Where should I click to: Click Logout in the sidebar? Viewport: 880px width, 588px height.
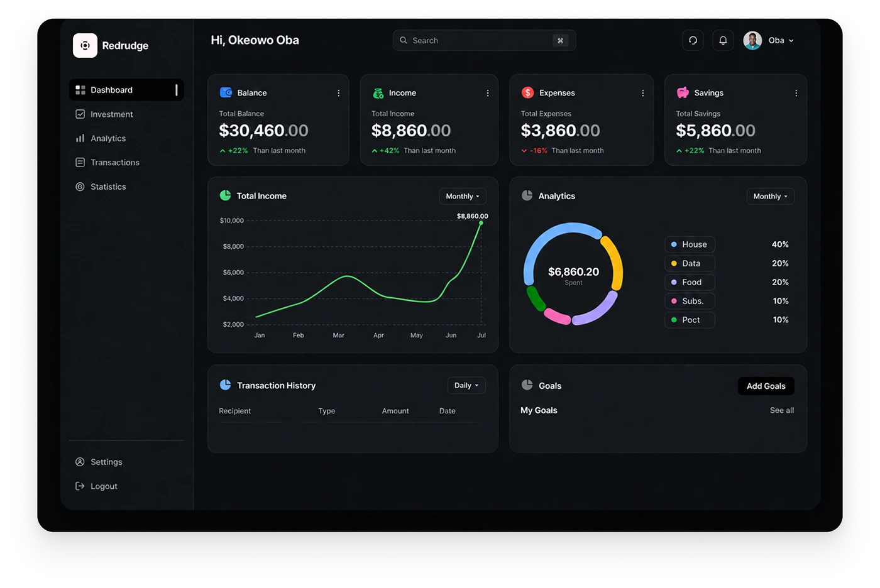pos(96,486)
